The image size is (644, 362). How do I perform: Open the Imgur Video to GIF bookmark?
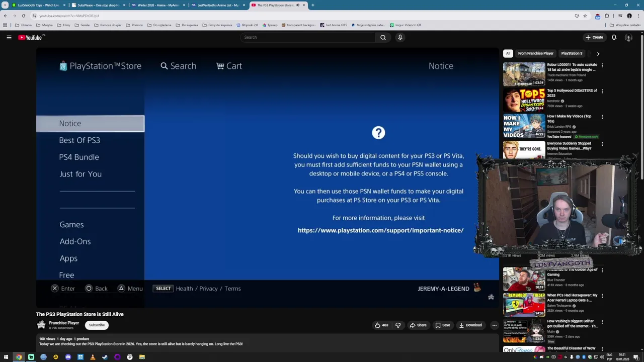[406, 25]
